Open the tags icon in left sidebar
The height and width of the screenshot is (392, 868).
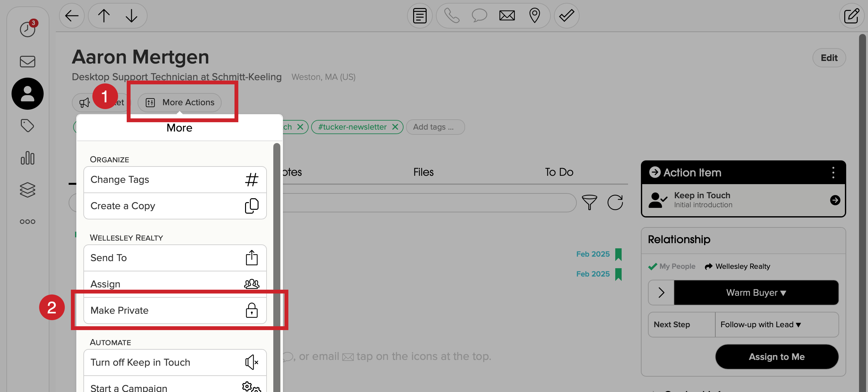[x=27, y=125]
